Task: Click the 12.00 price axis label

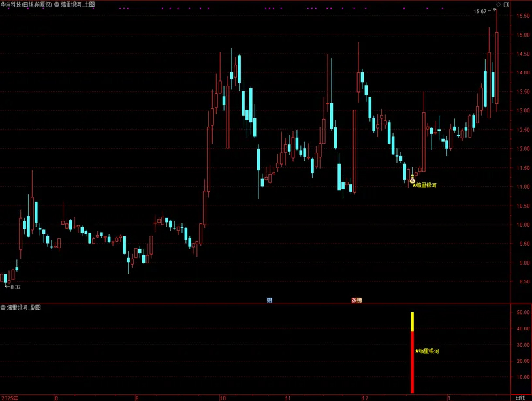Action: pos(523,149)
